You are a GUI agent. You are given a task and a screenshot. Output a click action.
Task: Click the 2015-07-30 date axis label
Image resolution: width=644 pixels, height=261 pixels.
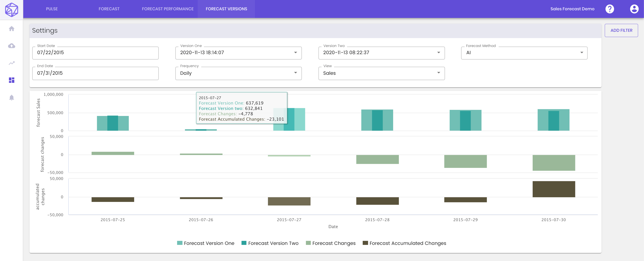click(x=553, y=220)
